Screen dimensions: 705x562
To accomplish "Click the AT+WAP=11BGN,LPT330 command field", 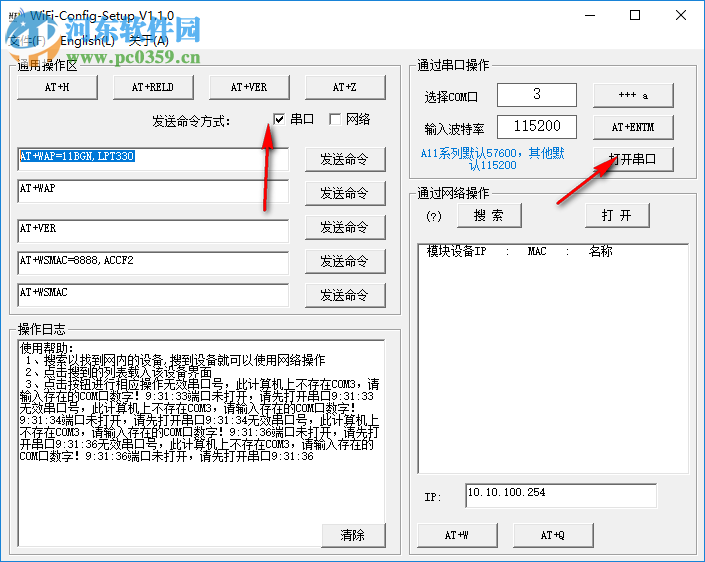I will pos(153,159).
